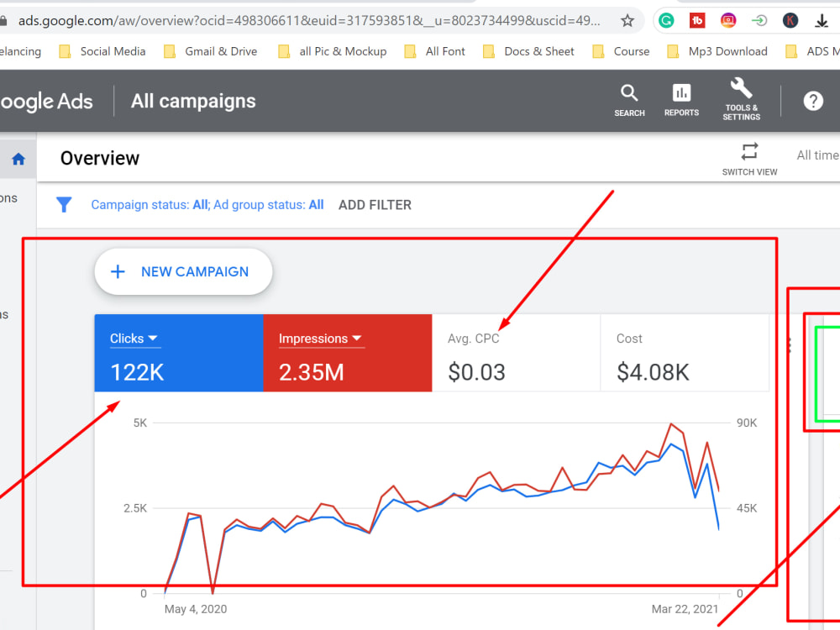This screenshot has width=840, height=630.
Task: Click the All campaigns header title
Action: pos(193,102)
